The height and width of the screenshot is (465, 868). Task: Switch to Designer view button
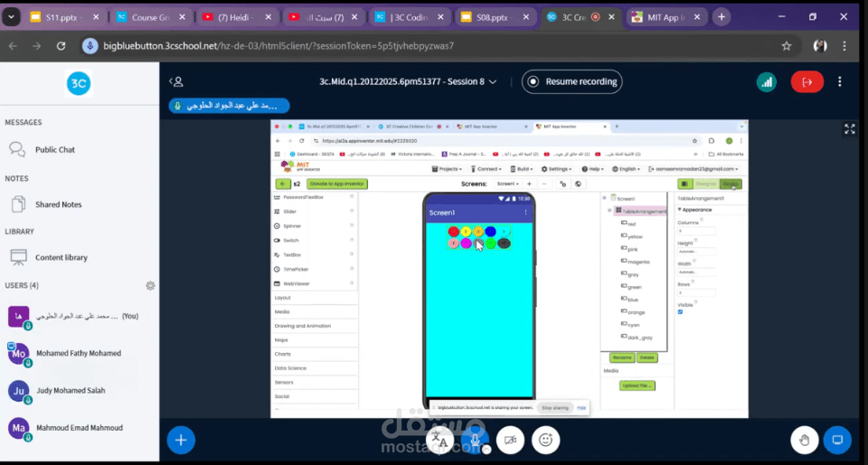[706, 184]
